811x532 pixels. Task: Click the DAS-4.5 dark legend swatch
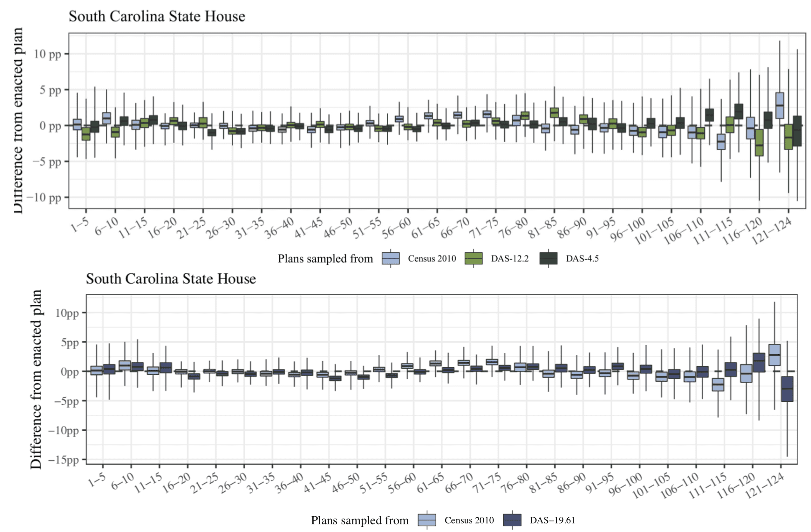pyautogui.click(x=549, y=258)
